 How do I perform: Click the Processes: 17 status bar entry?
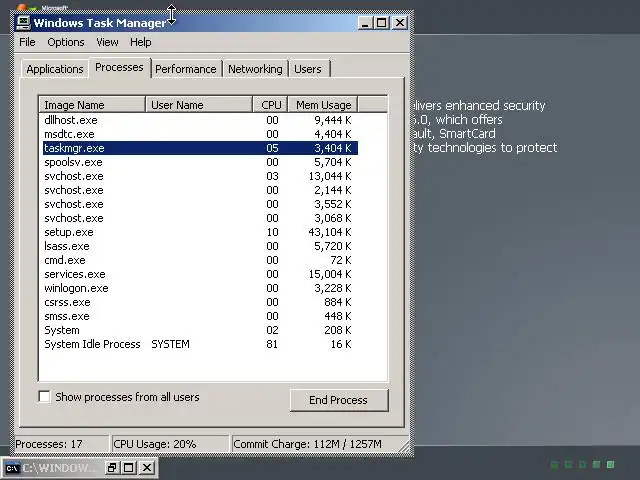coord(62,444)
